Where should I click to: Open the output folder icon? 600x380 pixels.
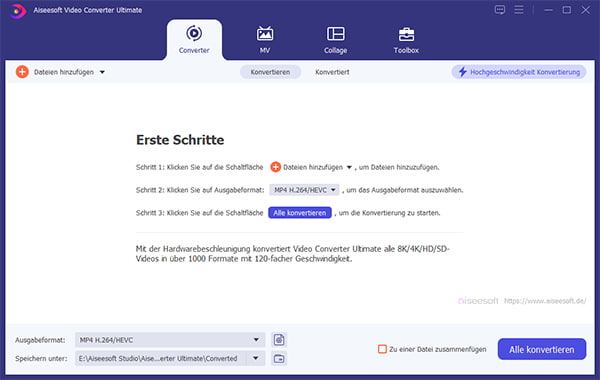tap(279, 359)
